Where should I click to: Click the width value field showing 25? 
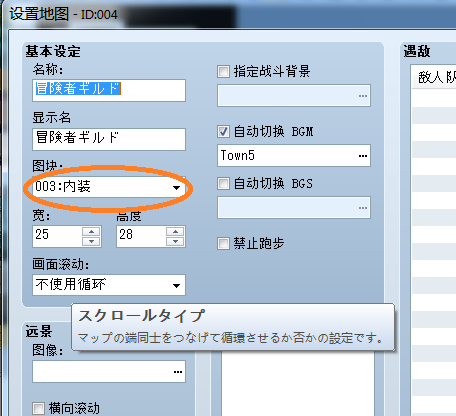57,236
